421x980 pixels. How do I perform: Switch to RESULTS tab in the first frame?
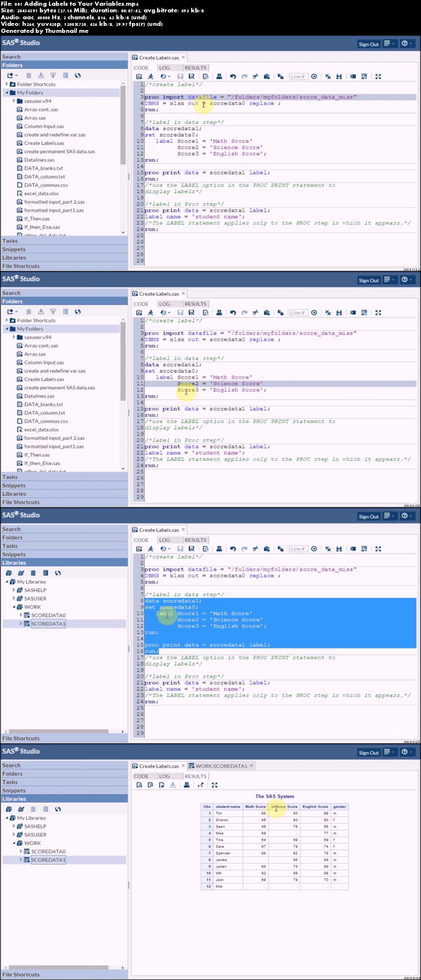coord(195,68)
